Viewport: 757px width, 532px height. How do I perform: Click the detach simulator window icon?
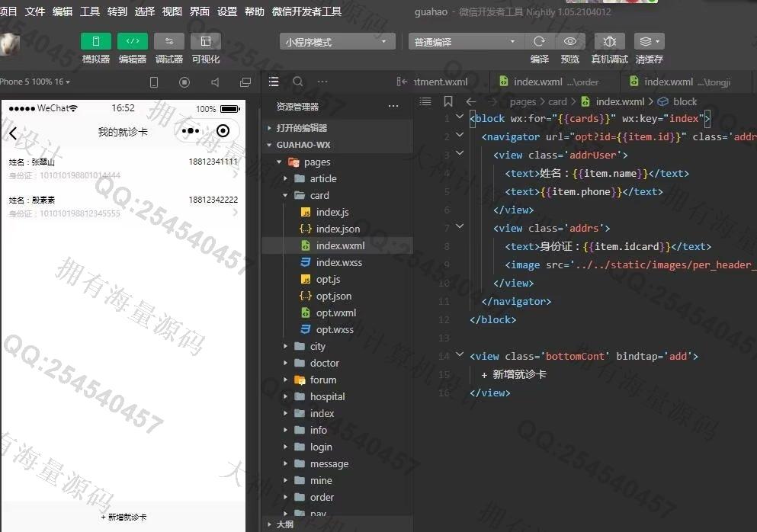245,82
